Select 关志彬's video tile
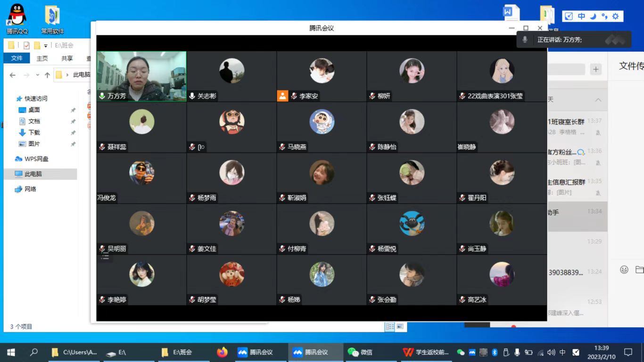 coord(231,76)
